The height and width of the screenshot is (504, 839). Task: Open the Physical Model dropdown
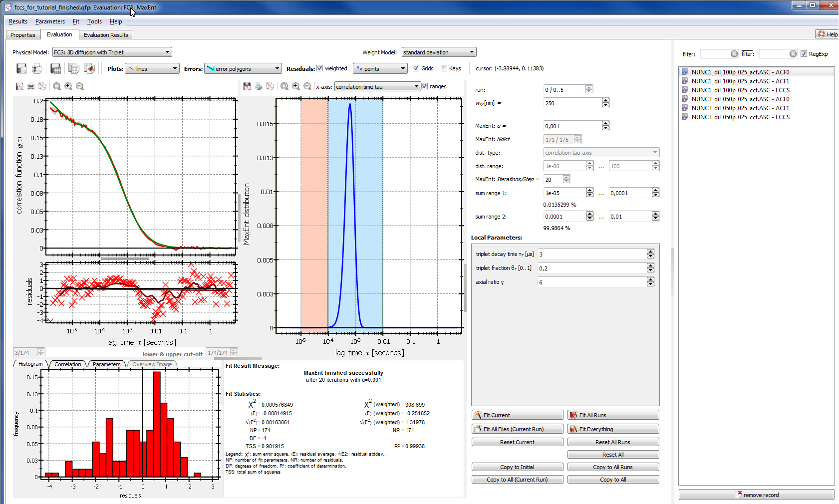(x=112, y=52)
